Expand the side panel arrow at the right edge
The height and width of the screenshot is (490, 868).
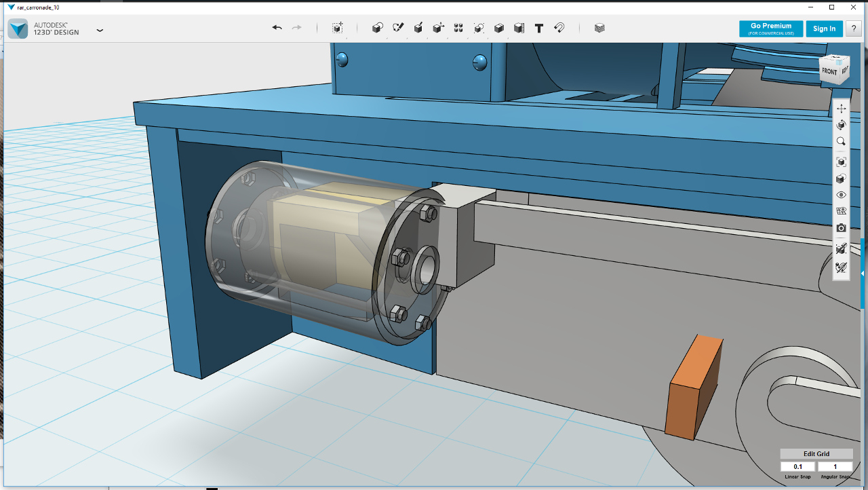tap(863, 273)
